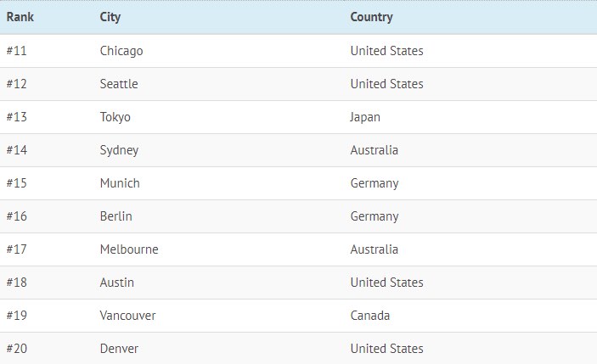Select the Seattle city cell

(119, 84)
